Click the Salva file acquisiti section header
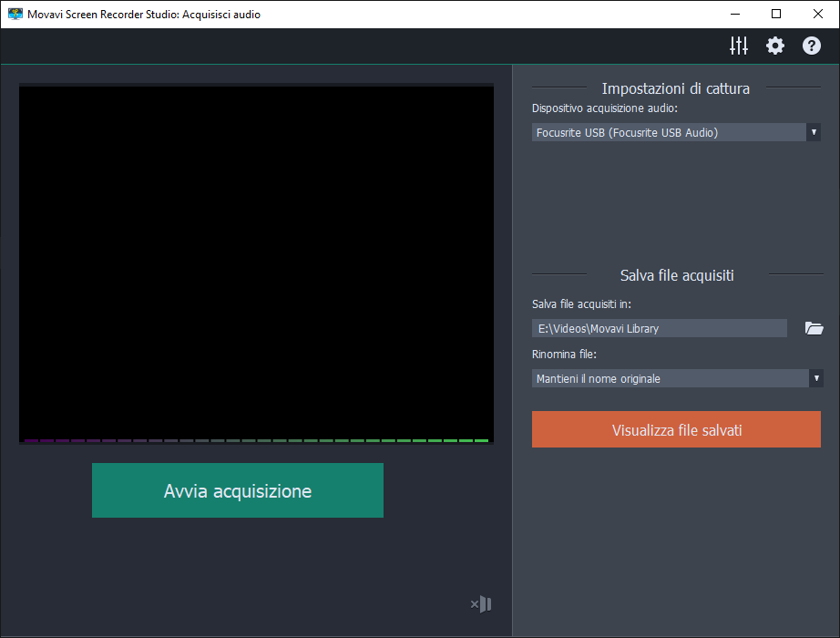840x638 pixels. (676, 274)
